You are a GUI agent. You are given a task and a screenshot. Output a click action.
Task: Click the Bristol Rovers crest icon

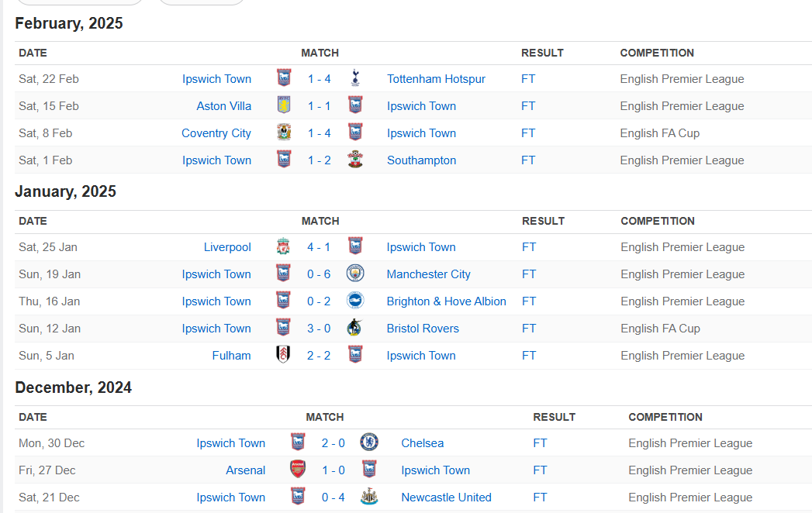pyautogui.click(x=355, y=329)
